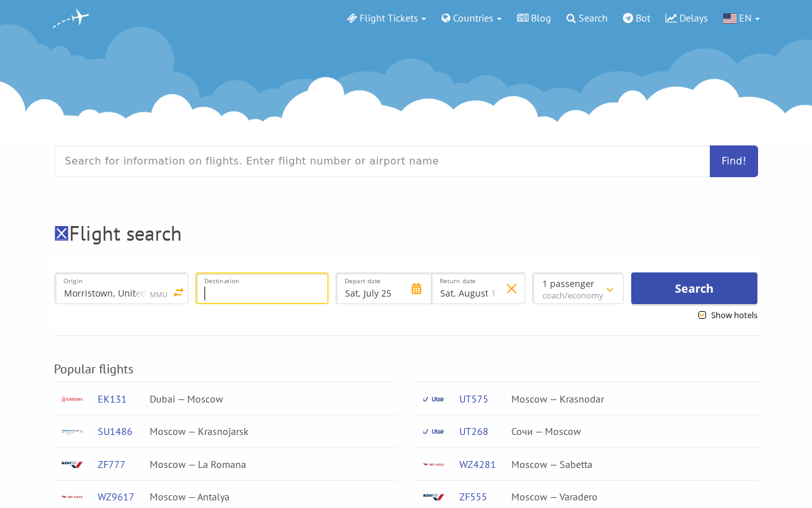The height and width of the screenshot is (508, 812).
Task: Open flight UT268 link
Action: point(474,431)
